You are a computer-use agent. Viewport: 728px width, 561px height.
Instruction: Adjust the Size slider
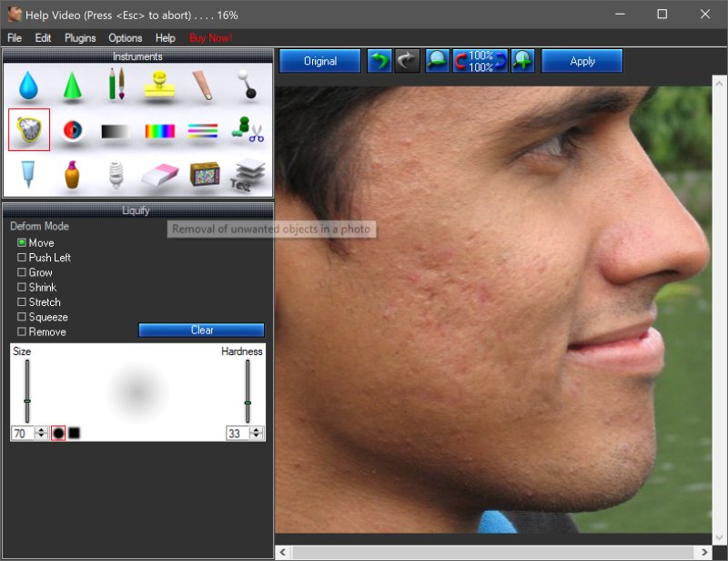pyautogui.click(x=27, y=392)
